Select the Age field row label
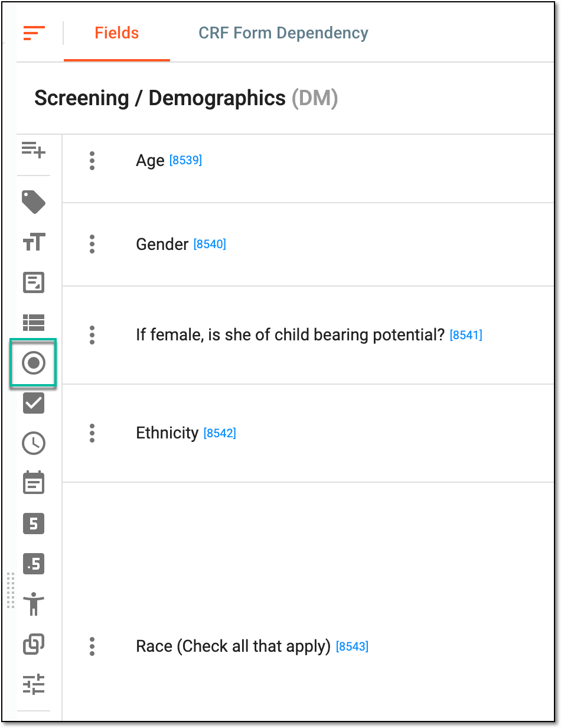 coord(150,161)
